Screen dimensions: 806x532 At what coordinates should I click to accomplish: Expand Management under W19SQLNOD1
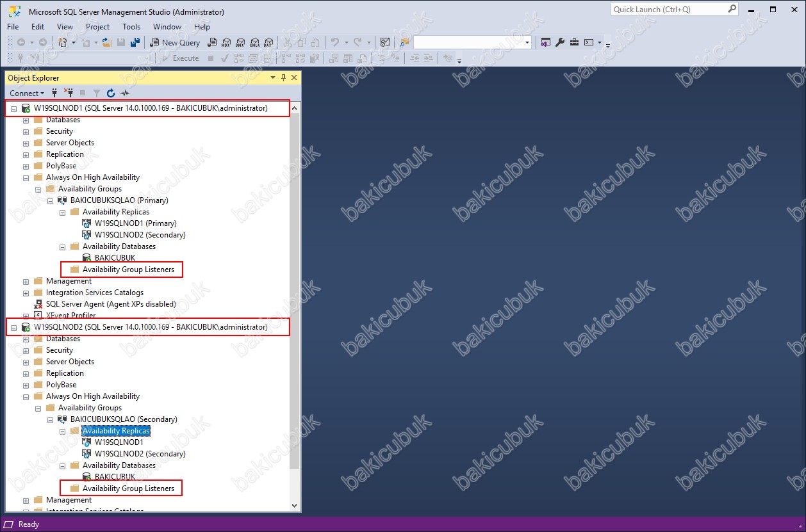[x=26, y=282]
